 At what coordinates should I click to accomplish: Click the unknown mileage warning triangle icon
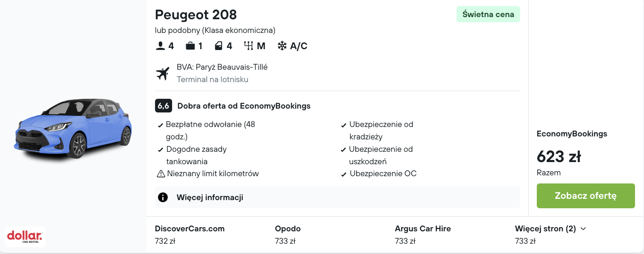click(x=161, y=174)
